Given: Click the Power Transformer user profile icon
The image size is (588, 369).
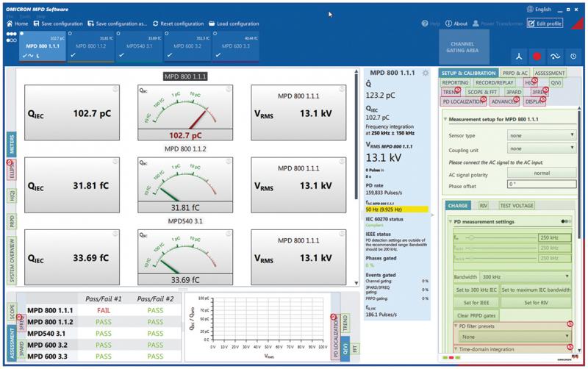Looking at the screenshot, I should 476,24.
